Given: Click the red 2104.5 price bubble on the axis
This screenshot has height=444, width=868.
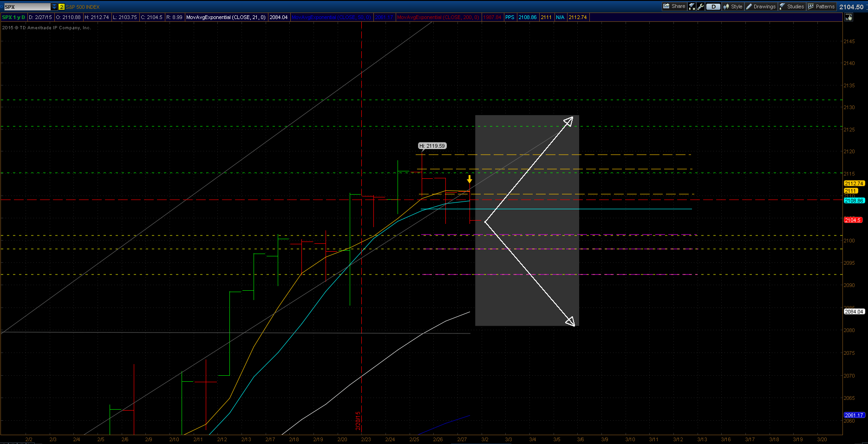Looking at the screenshot, I should [853, 220].
